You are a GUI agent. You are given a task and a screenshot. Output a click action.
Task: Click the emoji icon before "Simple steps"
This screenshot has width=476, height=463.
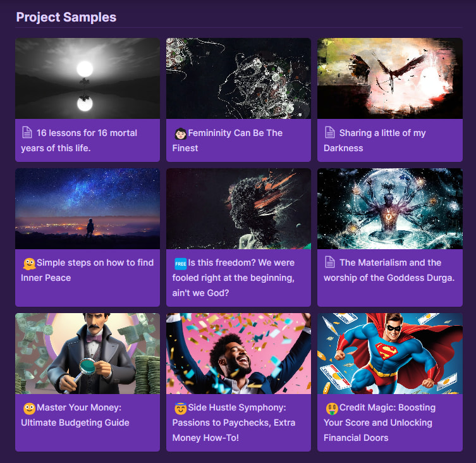pyautogui.click(x=28, y=263)
